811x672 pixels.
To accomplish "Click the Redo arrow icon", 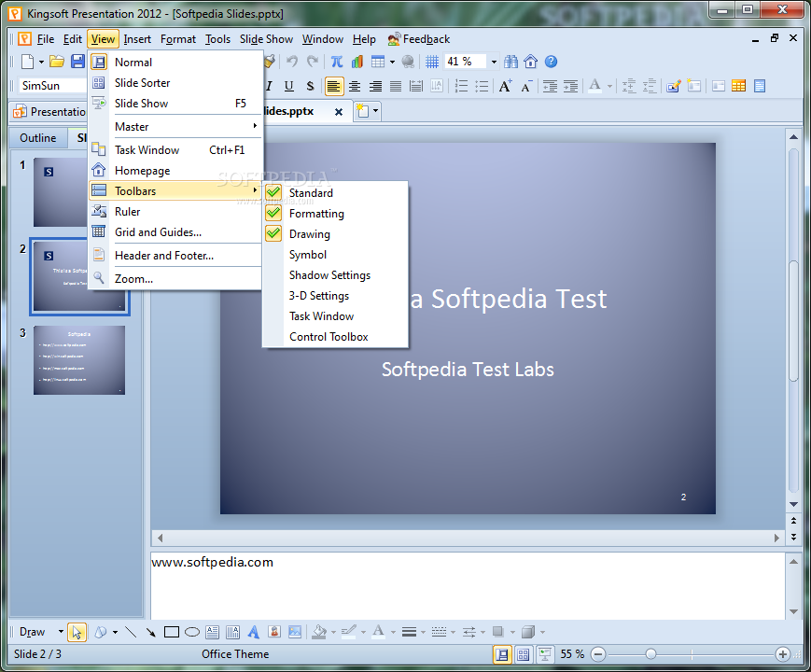I will coord(313,62).
